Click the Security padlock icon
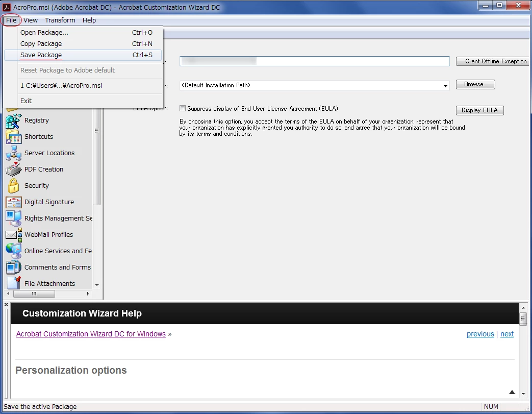Screen dimensions: 532x414 (14, 186)
